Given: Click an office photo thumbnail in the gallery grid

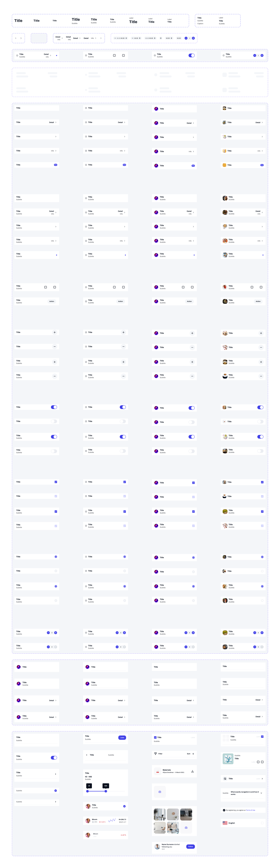Looking at the screenshot, I should tap(160, 814).
